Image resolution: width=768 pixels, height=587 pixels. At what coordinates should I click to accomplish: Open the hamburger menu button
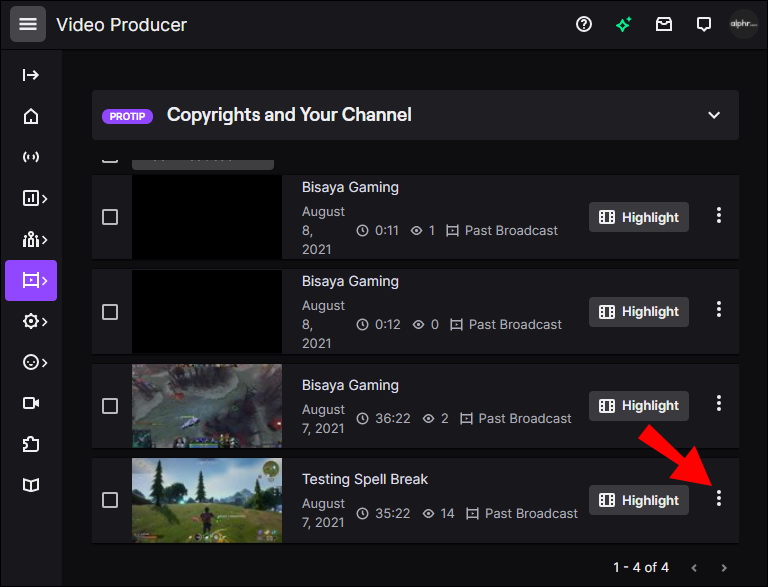tap(28, 24)
